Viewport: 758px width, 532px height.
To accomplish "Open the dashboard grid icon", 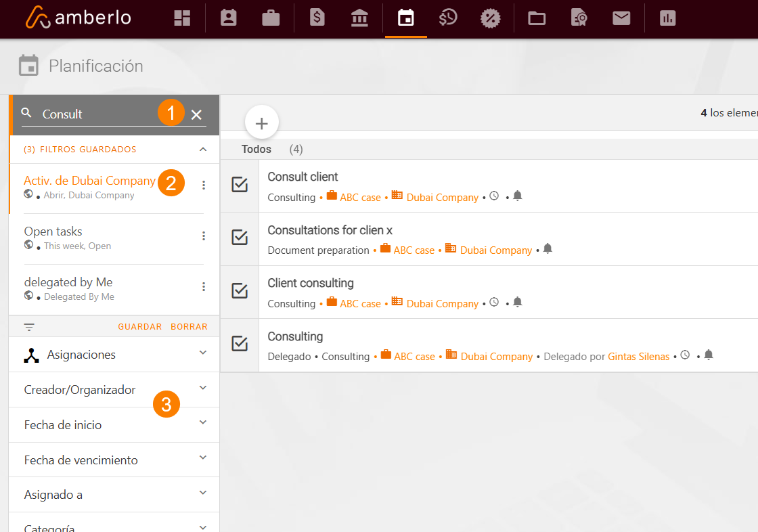I will [x=182, y=18].
